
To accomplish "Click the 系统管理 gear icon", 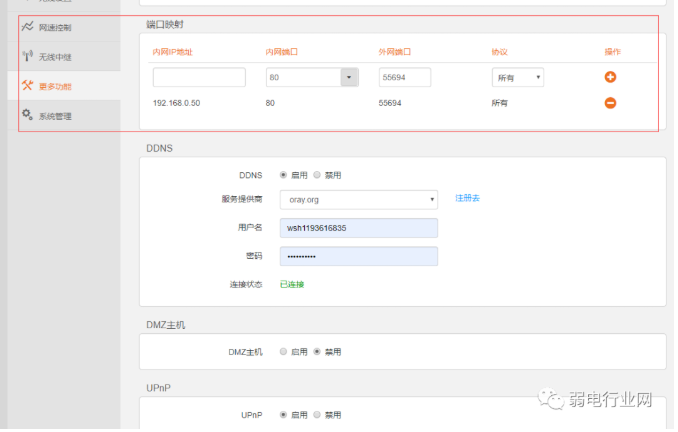I will (x=27, y=116).
